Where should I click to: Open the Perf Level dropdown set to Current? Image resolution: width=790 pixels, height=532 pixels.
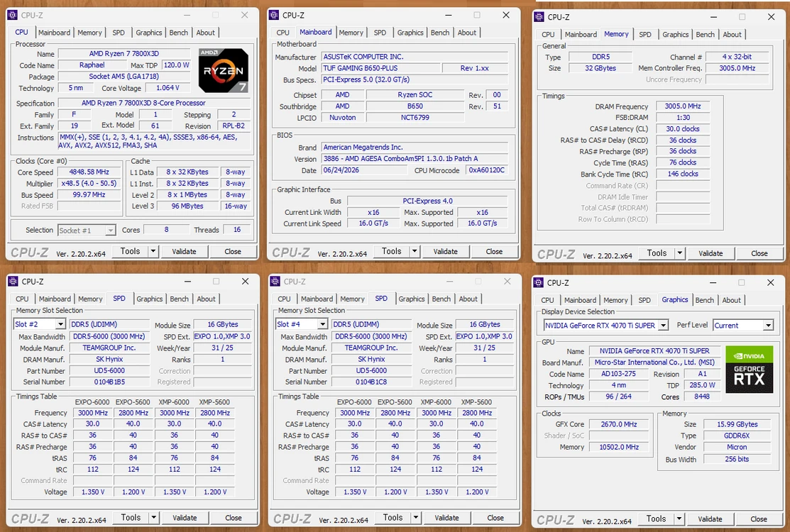[768, 326]
